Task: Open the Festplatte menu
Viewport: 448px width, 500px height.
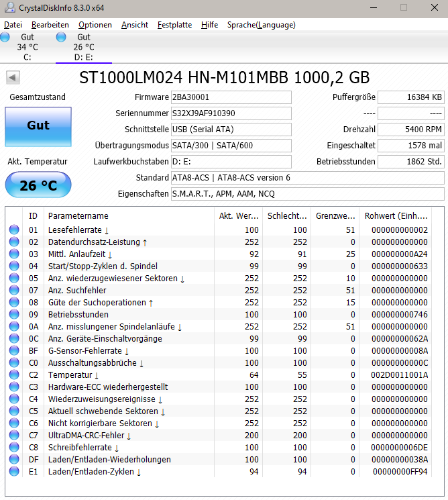Action: pyautogui.click(x=174, y=25)
